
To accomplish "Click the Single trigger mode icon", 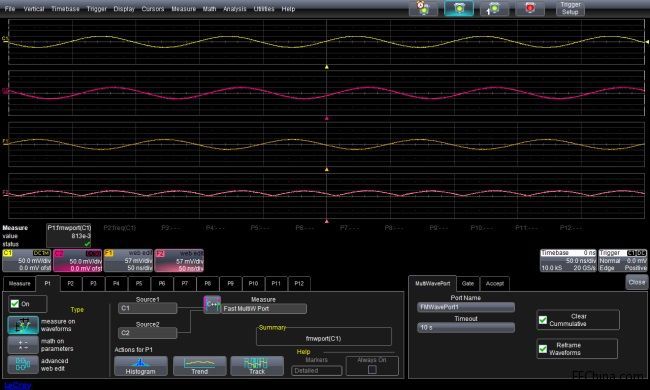I will pos(494,8).
